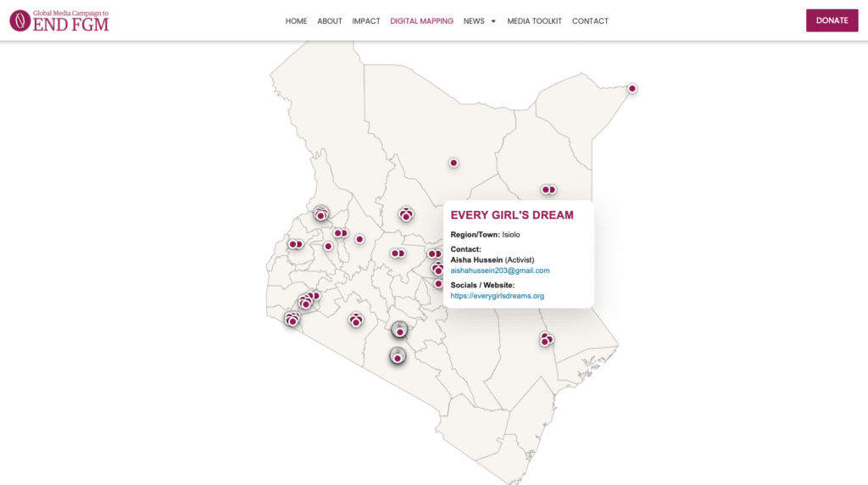Go to the HOME page
Image resolution: width=868 pixels, height=485 pixels.
(x=296, y=21)
